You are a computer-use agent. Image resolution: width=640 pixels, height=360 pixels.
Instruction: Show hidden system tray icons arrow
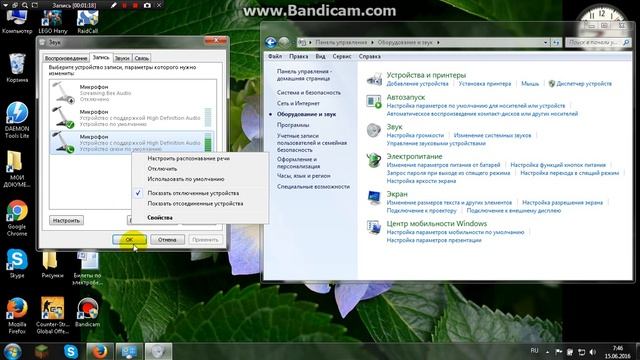pos(547,351)
